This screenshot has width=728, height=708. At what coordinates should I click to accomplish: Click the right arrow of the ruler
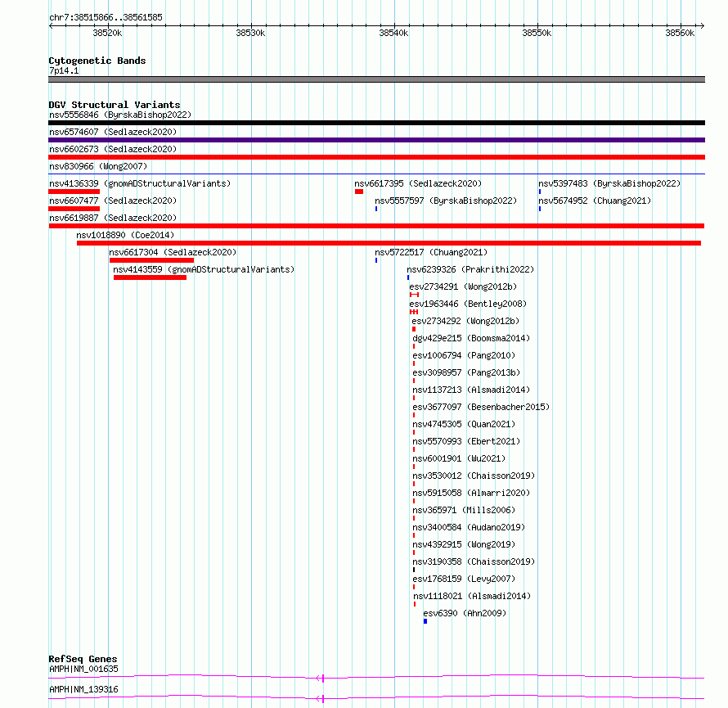coord(702,25)
